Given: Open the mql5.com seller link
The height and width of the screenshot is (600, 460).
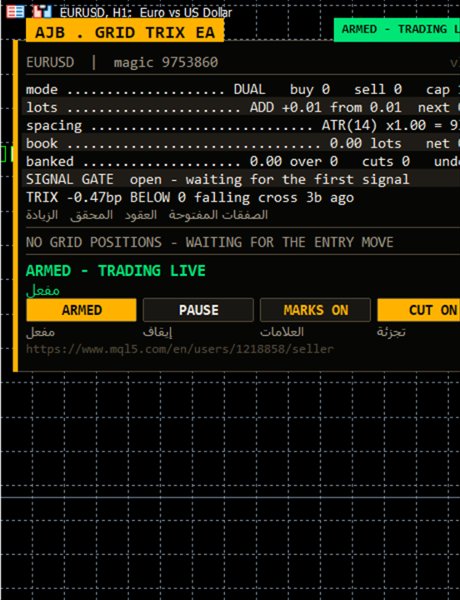Looking at the screenshot, I should [180, 349].
